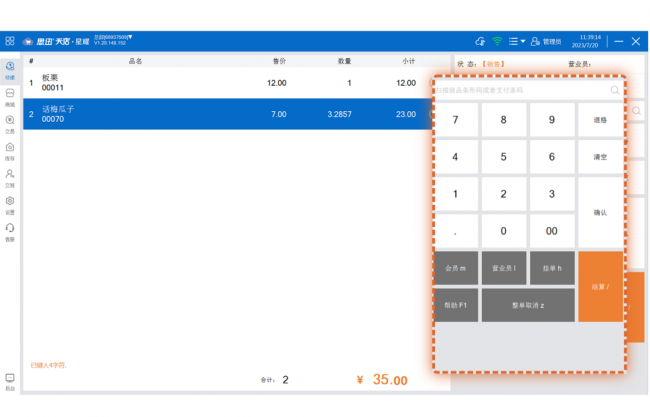Click the 挂单 h hold order button
The image size is (650, 417).
(552, 268)
